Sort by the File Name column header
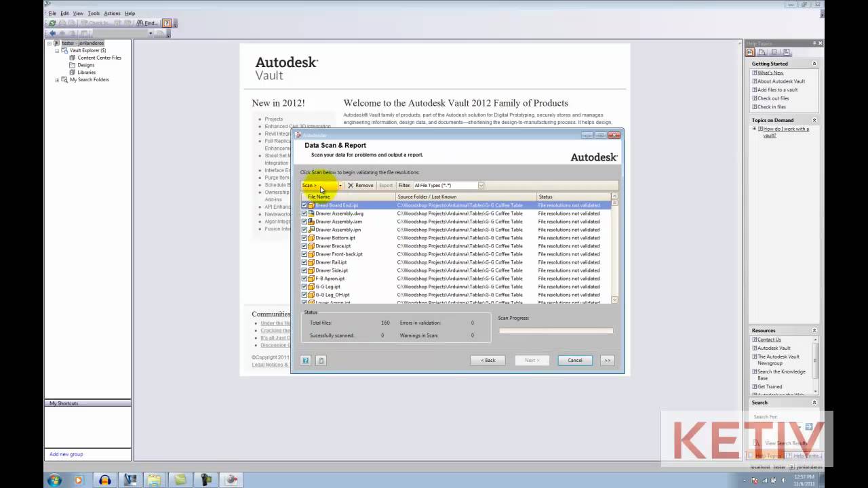Image resolution: width=868 pixels, height=488 pixels. coord(349,197)
